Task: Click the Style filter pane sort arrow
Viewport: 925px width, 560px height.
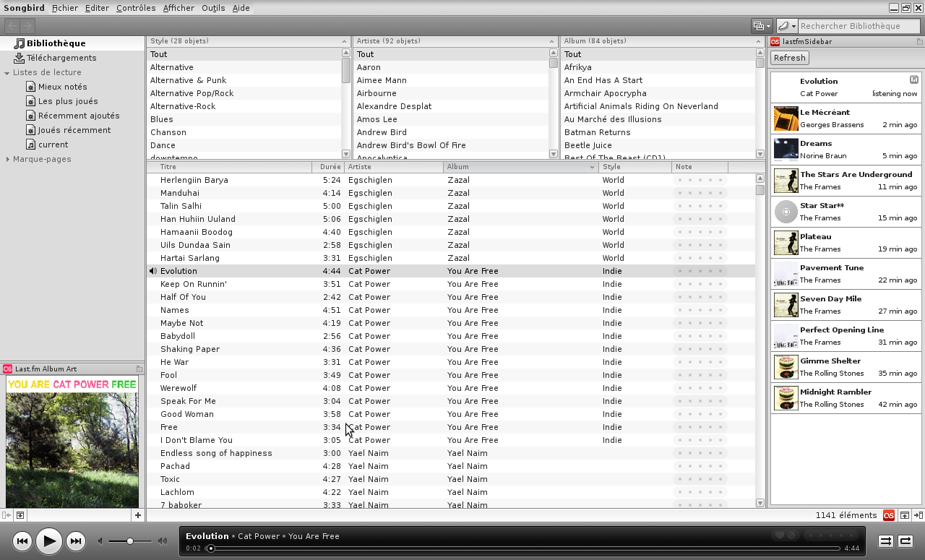Action: [345, 42]
